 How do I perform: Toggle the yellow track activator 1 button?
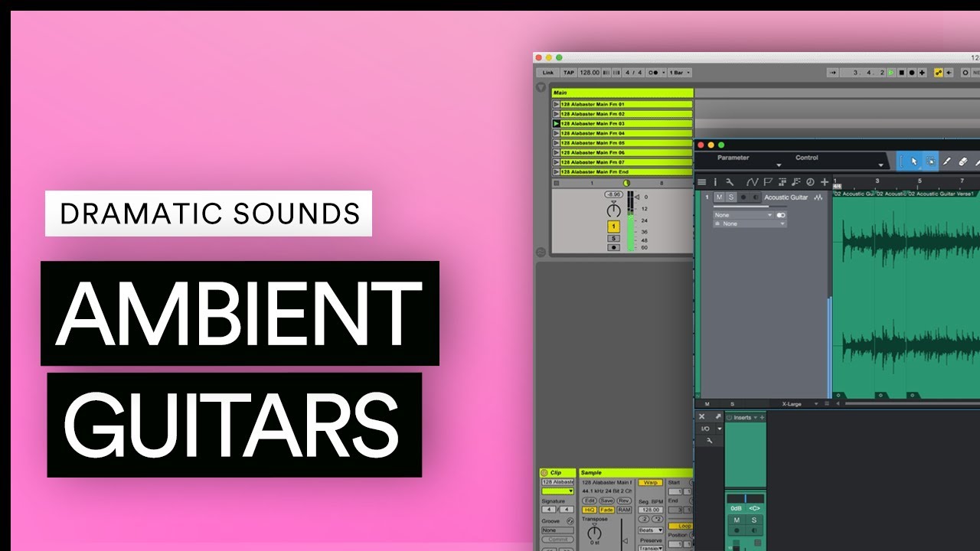pos(613,227)
